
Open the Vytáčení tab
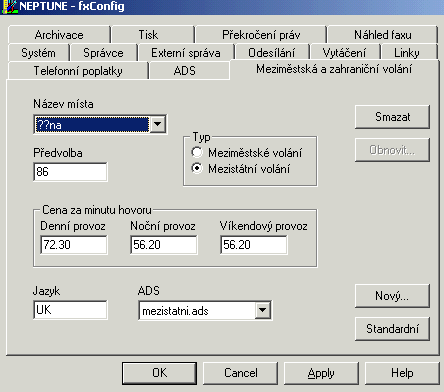coord(344,53)
